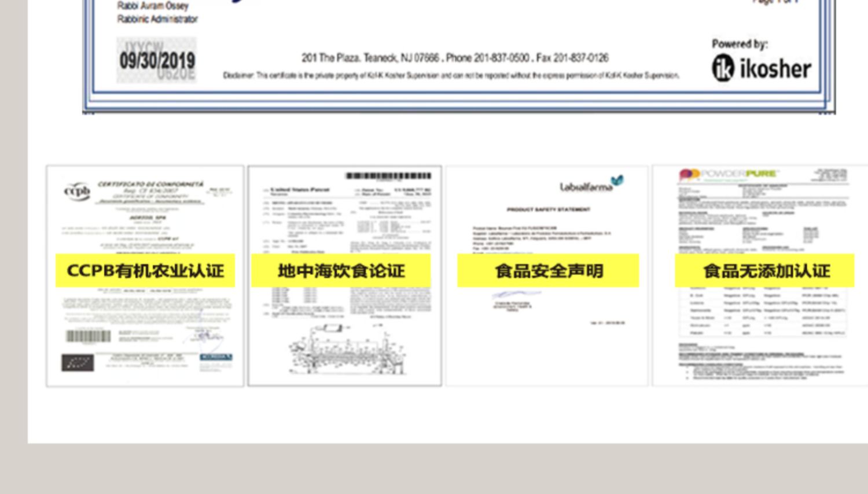The width and height of the screenshot is (868, 494).
Task: Select the yellow label '地中海饮食论证'
Action: tap(341, 270)
